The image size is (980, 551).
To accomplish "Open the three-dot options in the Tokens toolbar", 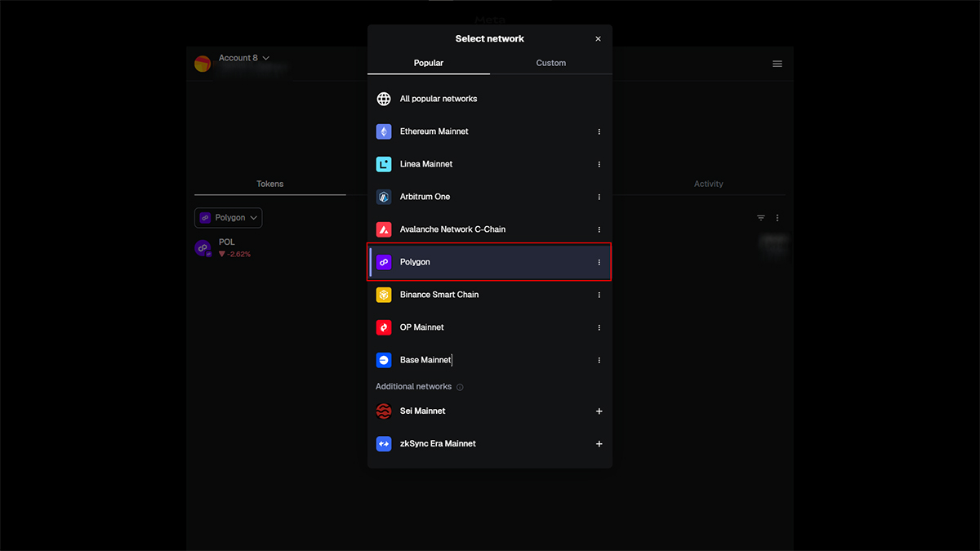I will 777,218.
